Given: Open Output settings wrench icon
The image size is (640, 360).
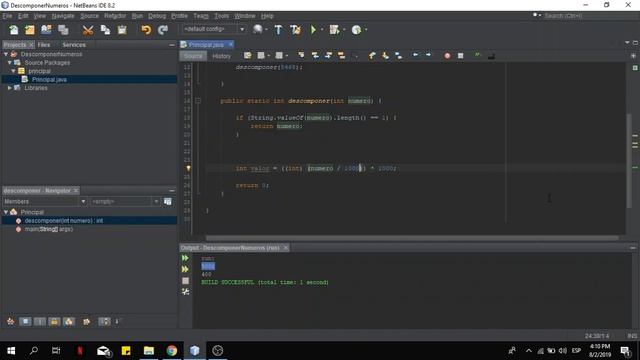Looking at the screenshot, I should [185, 291].
